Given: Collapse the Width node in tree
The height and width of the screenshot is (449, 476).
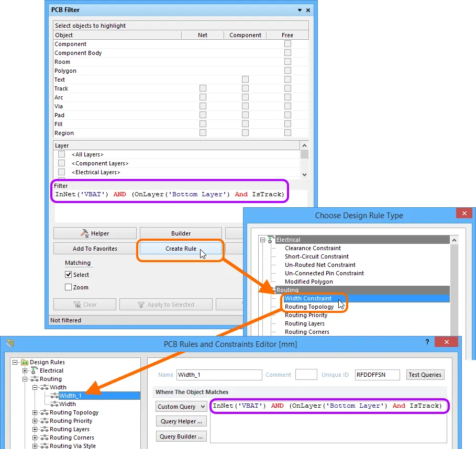Looking at the screenshot, I should coord(35,387).
